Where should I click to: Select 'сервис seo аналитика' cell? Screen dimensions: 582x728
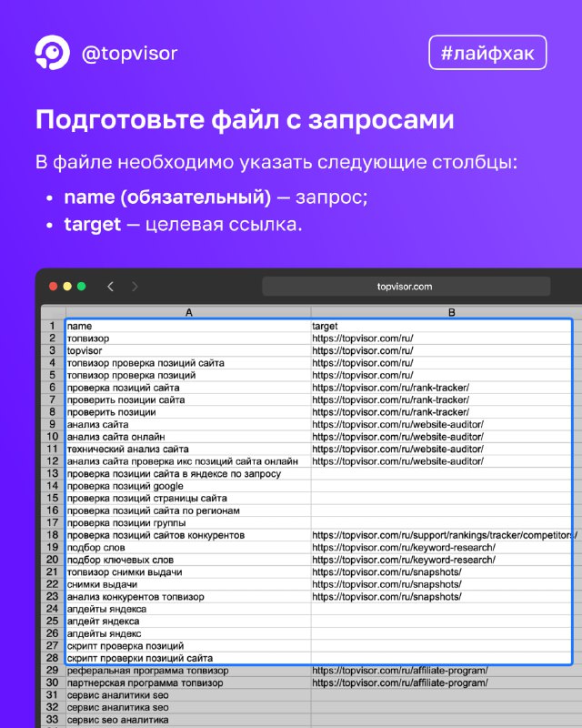coord(188,720)
